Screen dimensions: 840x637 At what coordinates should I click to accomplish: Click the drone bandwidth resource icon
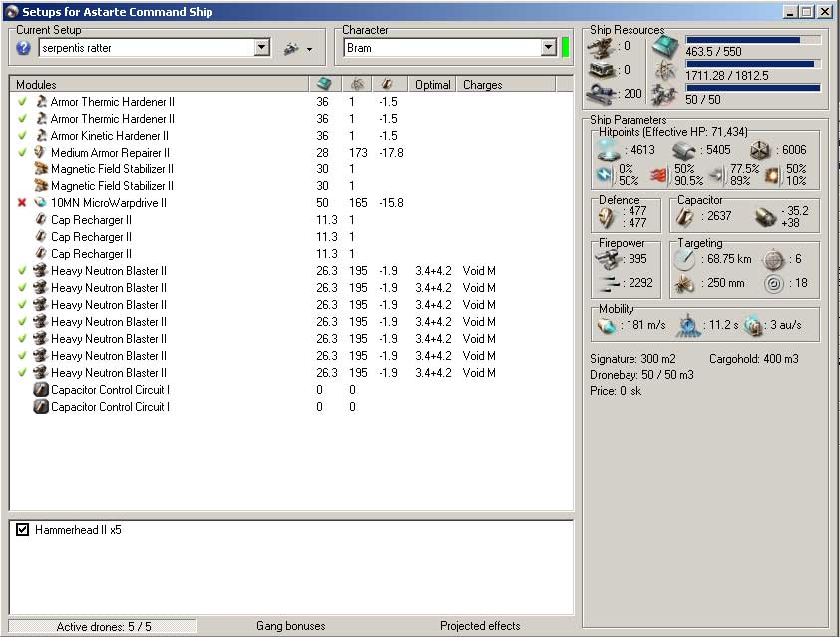(x=665, y=95)
